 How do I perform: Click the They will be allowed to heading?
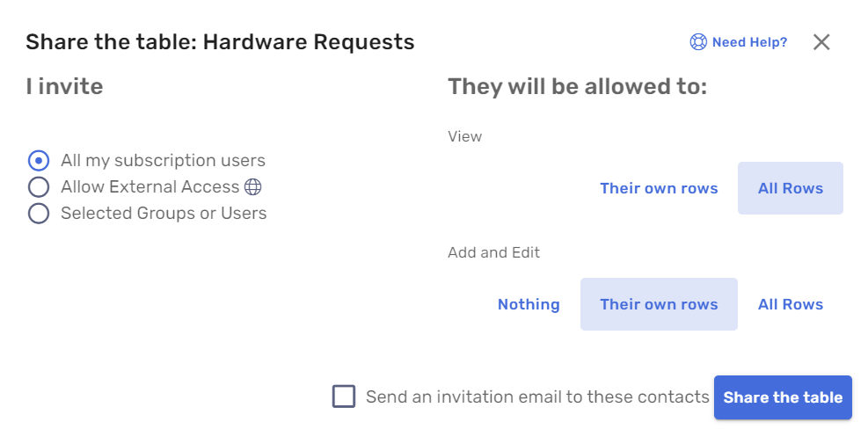click(578, 87)
